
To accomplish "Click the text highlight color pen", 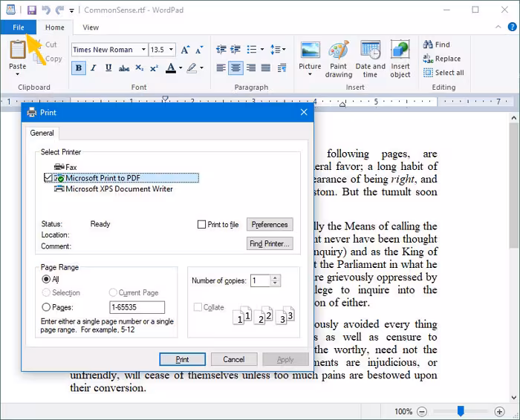I will pos(192,68).
